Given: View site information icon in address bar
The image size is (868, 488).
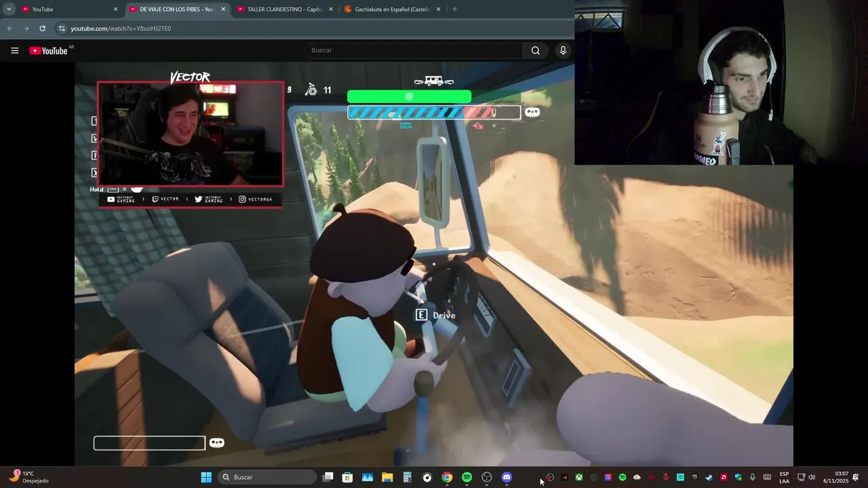Looking at the screenshot, I should point(62,28).
